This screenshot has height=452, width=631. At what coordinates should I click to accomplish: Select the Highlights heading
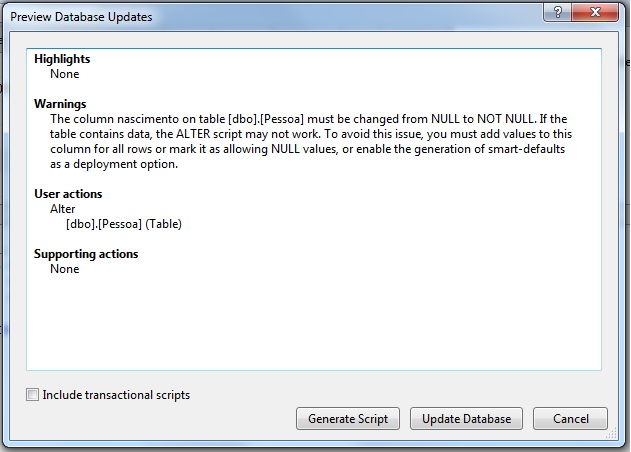pyautogui.click(x=62, y=59)
